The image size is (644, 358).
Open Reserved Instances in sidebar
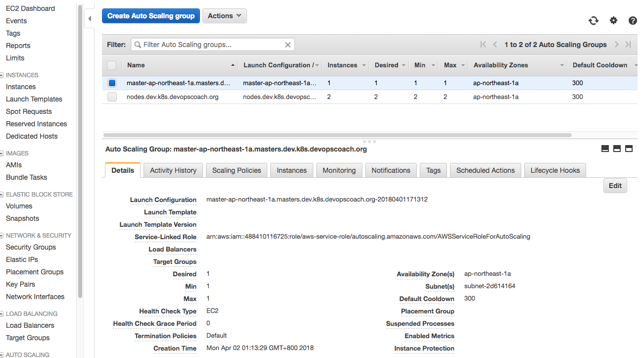coord(36,124)
